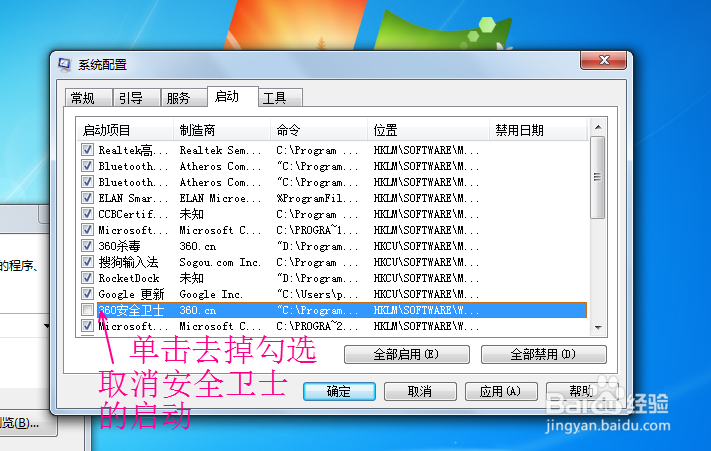Screen dimensions: 711x451
Task: Uncheck the Realtek startup item checkbox
Action: click(x=87, y=150)
